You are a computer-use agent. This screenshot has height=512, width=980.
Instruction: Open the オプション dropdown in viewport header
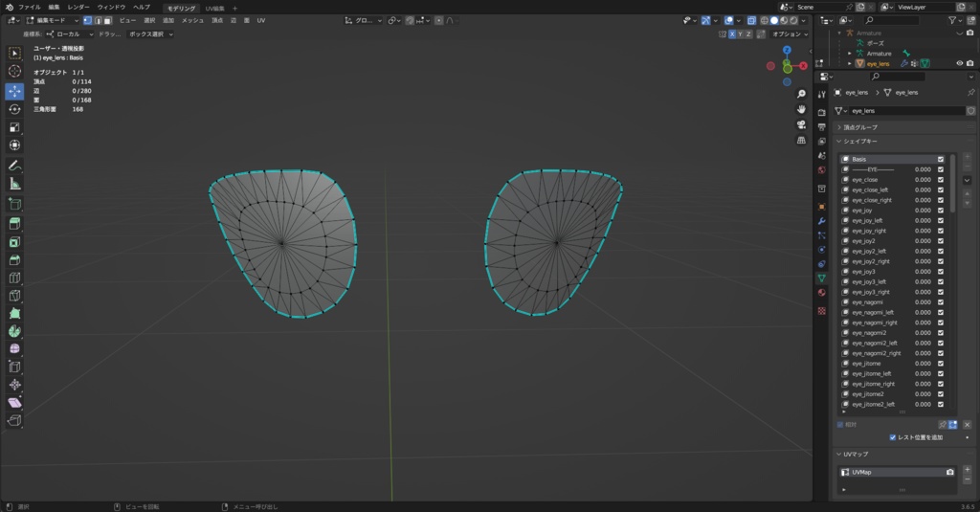[791, 33]
